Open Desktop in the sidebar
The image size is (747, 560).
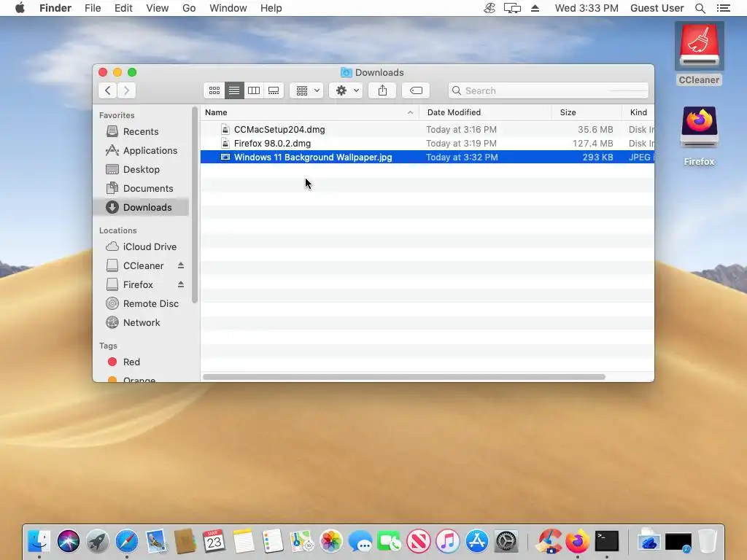click(x=141, y=169)
